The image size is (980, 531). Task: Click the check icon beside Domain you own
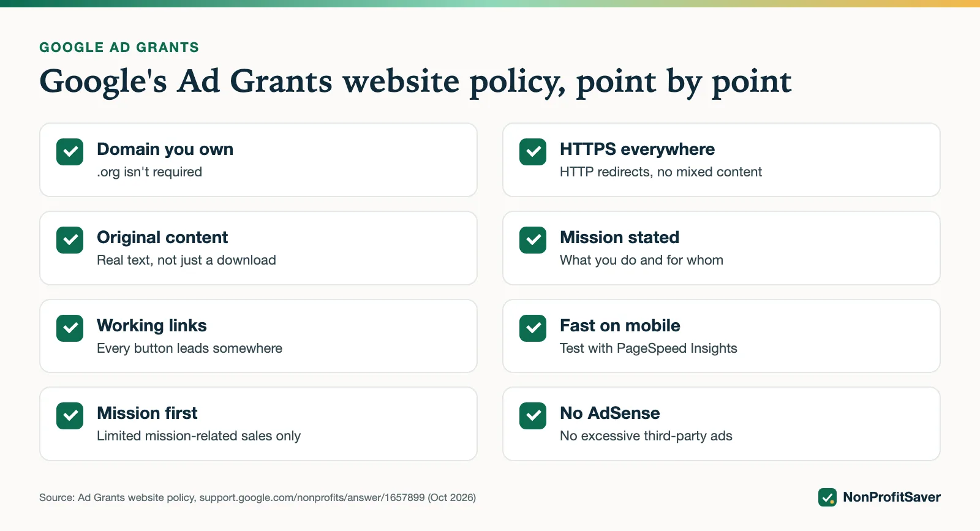click(70, 152)
